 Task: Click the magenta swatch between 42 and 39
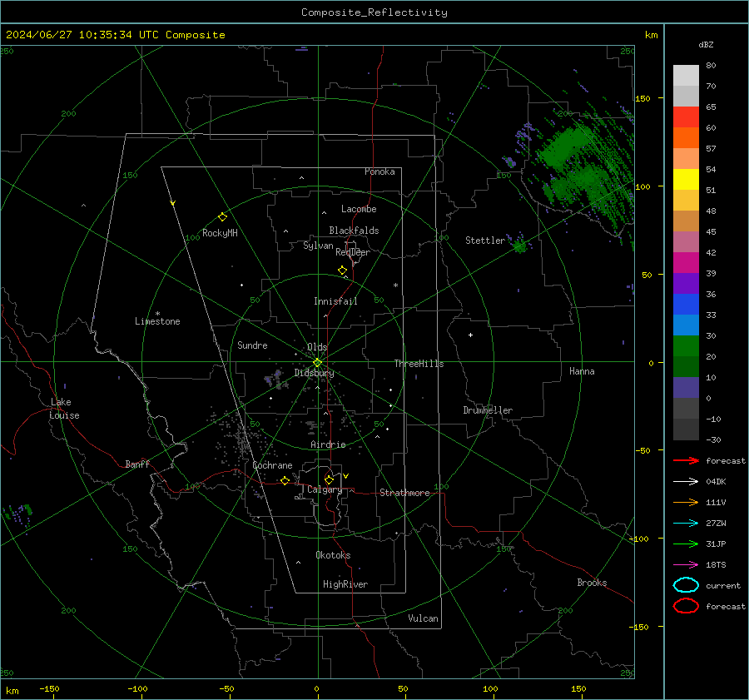click(686, 263)
